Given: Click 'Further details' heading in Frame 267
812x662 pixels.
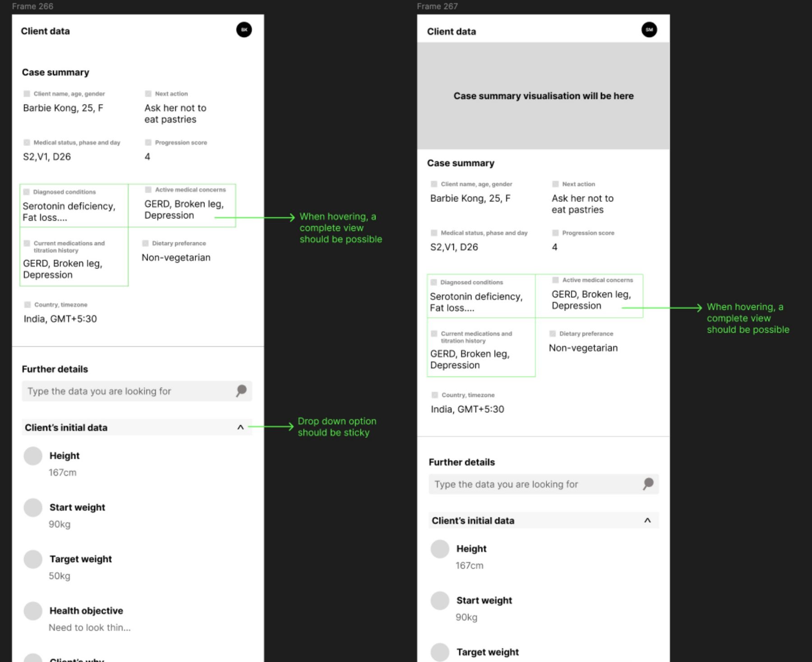Looking at the screenshot, I should point(461,462).
